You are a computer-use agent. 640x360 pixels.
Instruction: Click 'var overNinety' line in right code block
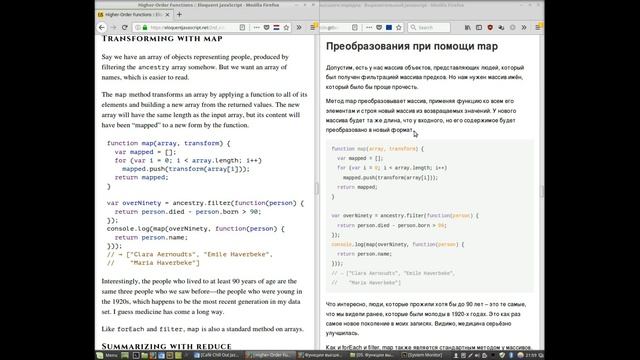click(405, 216)
